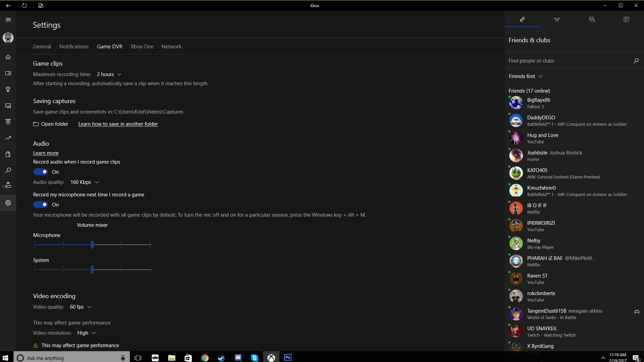Click the System volume slider handle
Screen dimensions: 644x362
pyautogui.click(x=92, y=270)
